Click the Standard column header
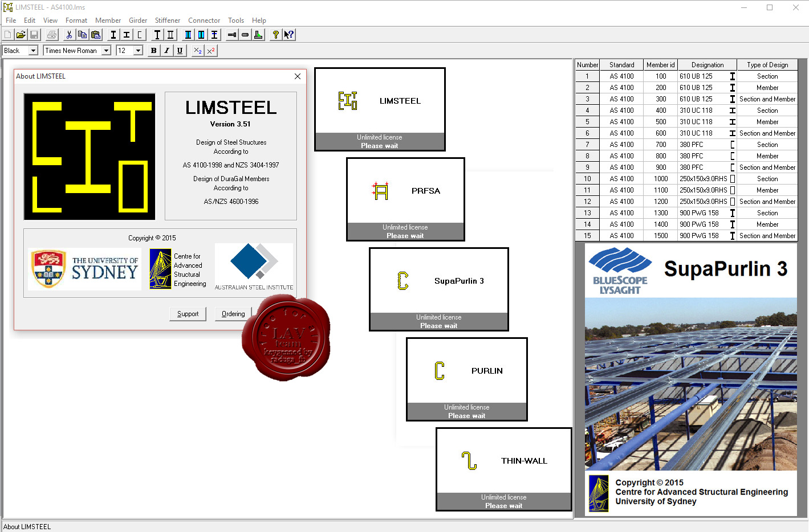809x532 pixels. click(621, 65)
